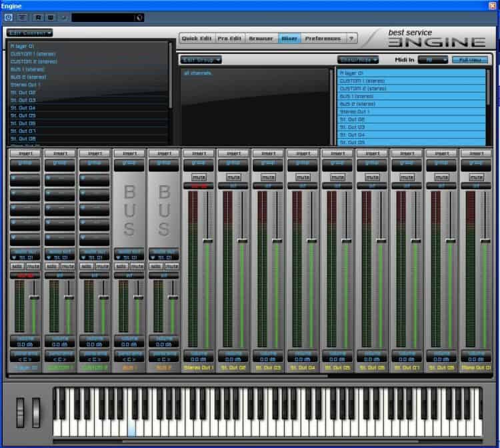Switch to the Browser tab
The height and width of the screenshot is (448, 500).
tap(261, 38)
